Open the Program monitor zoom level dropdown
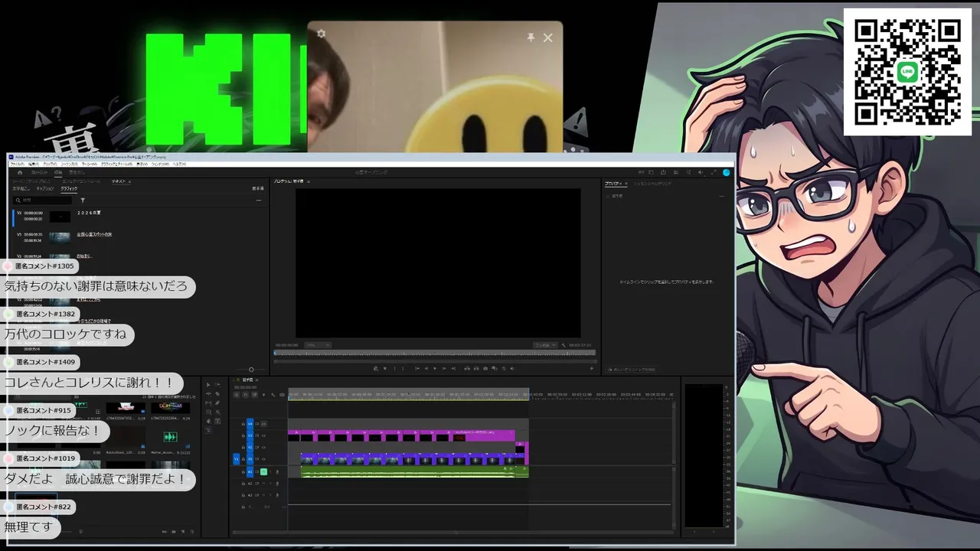980x551 pixels. (318, 345)
